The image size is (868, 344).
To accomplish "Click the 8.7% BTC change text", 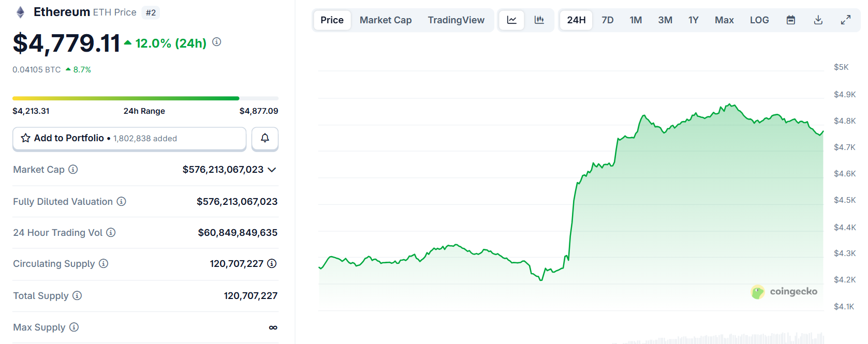I will 82,69.
